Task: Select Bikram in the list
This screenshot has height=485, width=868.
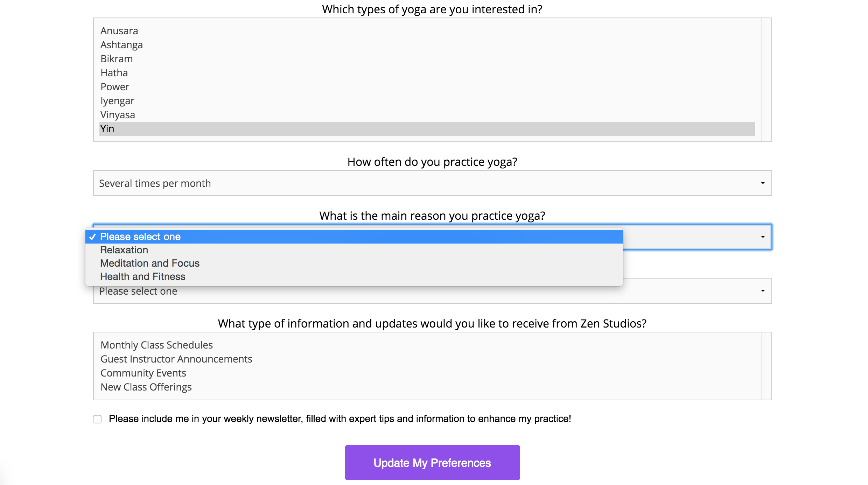Action: pyautogui.click(x=117, y=59)
